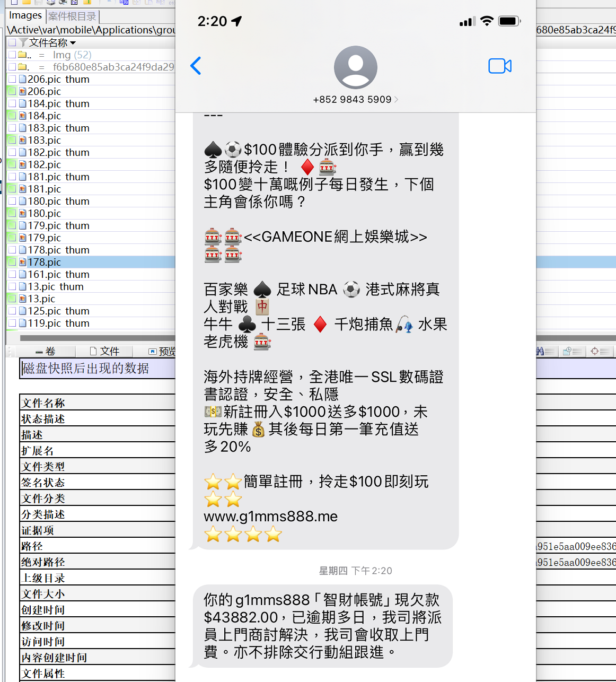Select the 125.pic thum file row
The height and width of the screenshot is (682, 616).
coord(91,311)
